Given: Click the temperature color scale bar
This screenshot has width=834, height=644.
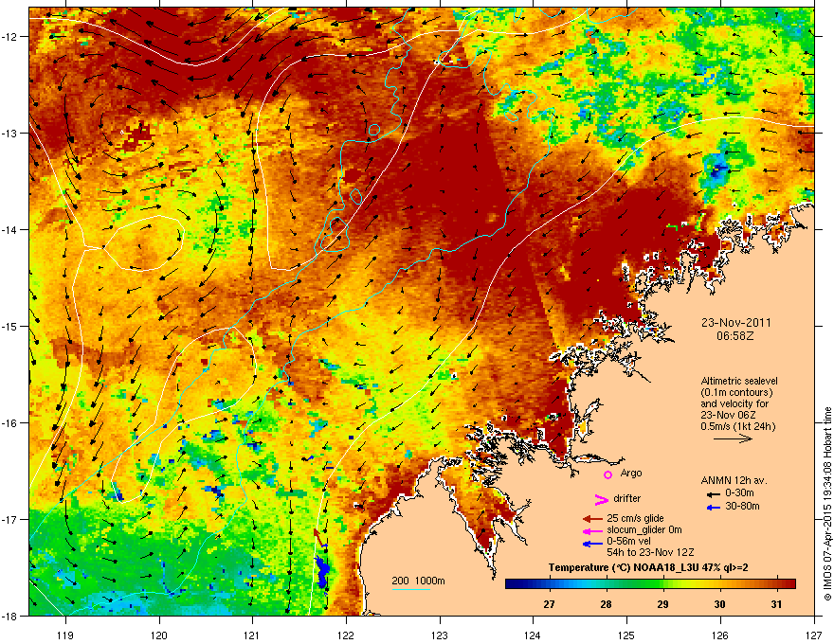Looking at the screenshot, I should pos(650,584).
